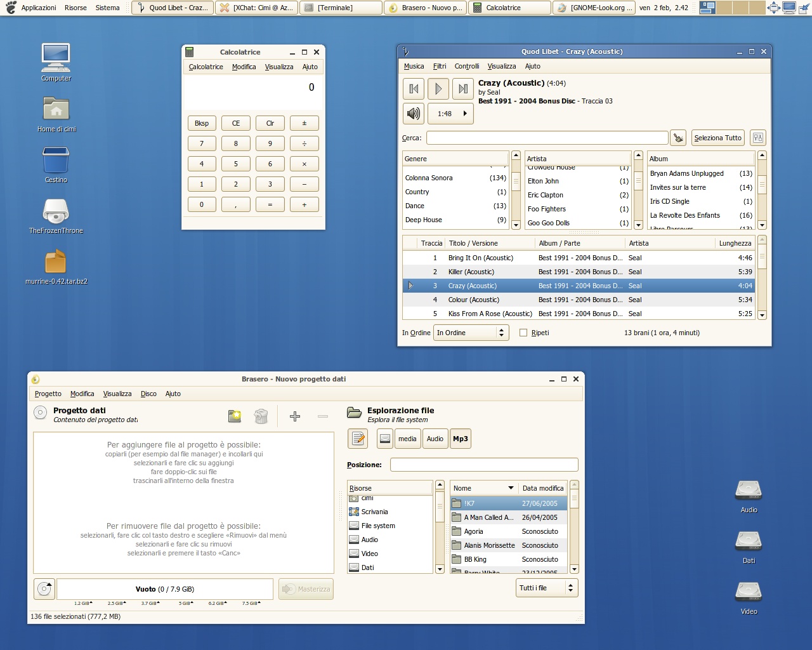Open the Disco menu in Brasero

(148, 394)
